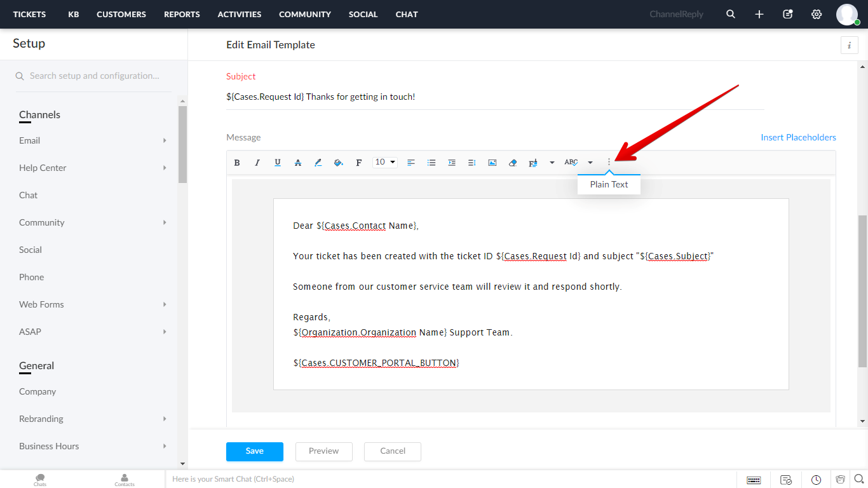This screenshot has width=868, height=488.
Task: Open the KB tab
Action: [x=74, y=14]
